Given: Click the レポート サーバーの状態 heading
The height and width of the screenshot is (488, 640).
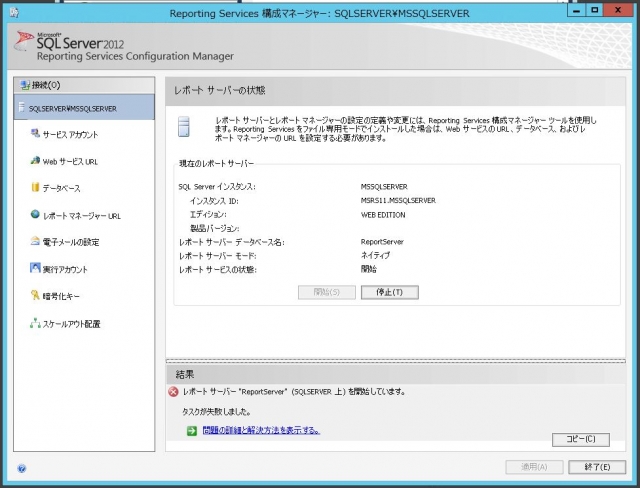Looking at the screenshot, I should click(220, 90).
